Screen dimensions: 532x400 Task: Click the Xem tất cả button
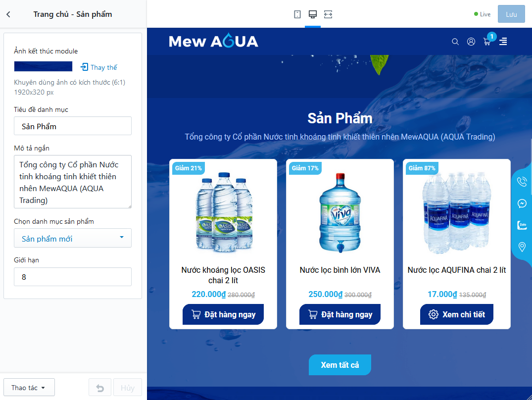click(339, 365)
